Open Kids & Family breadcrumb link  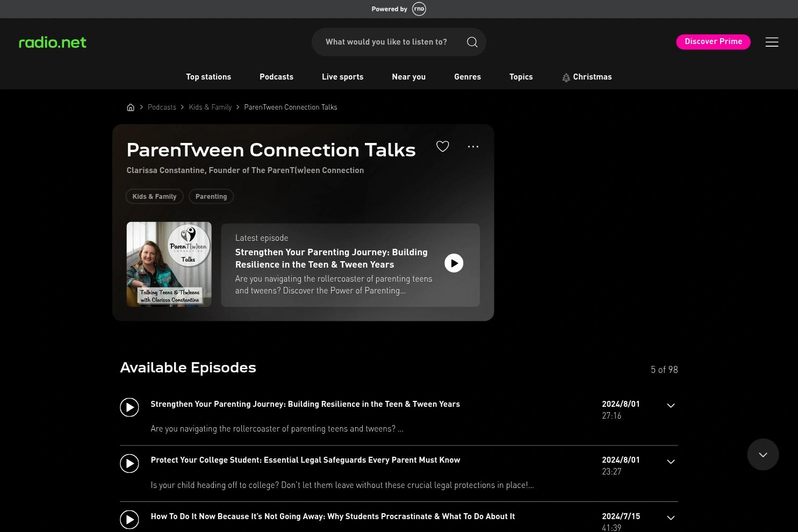click(210, 107)
